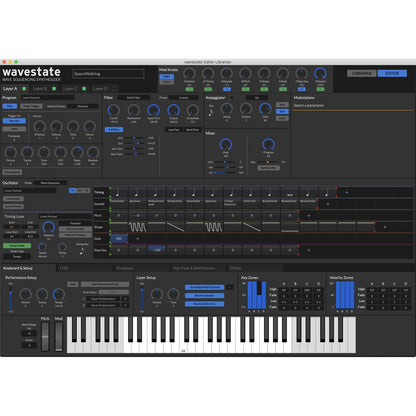Toggle the Layer C enable box

click(x=84, y=89)
